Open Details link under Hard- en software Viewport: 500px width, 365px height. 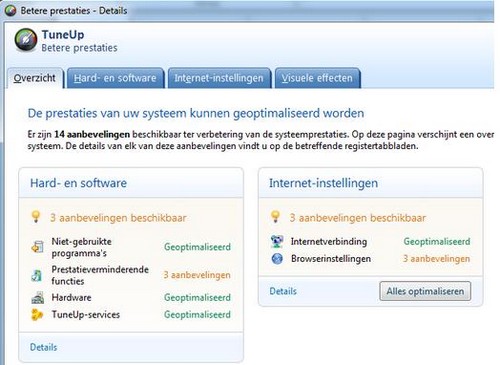43,347
